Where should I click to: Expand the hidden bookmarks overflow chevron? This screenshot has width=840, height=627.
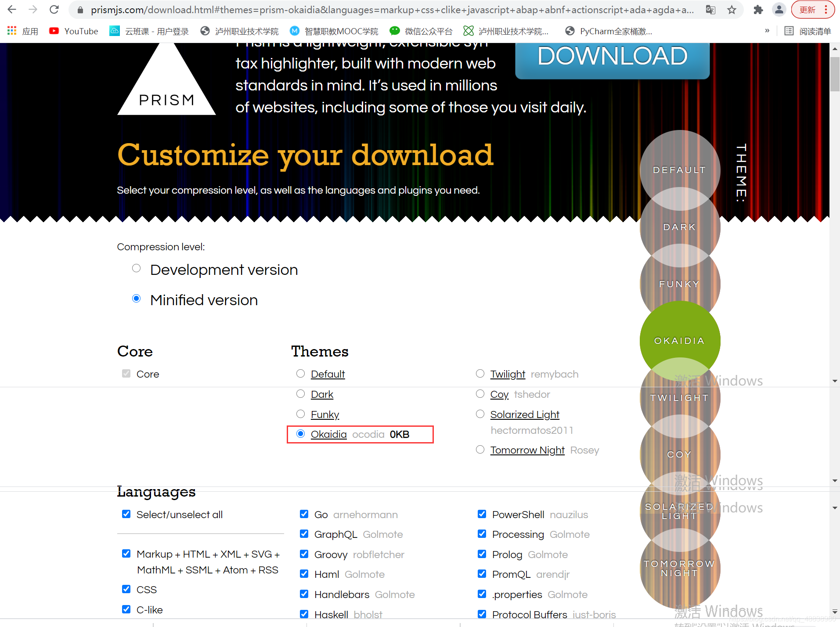[767, 31]
